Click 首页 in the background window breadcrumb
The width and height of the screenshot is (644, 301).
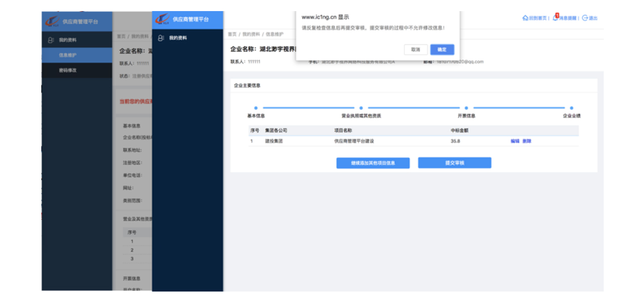121,36
